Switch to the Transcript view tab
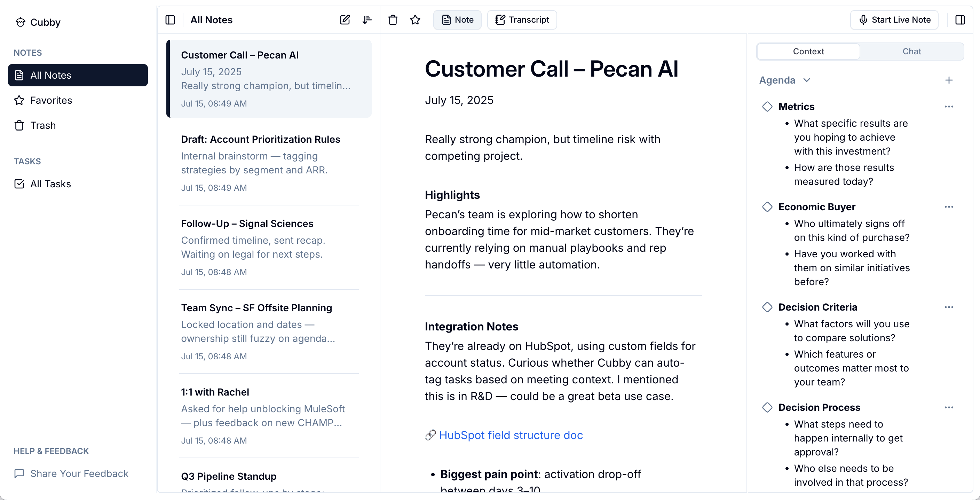 [522, 20]
